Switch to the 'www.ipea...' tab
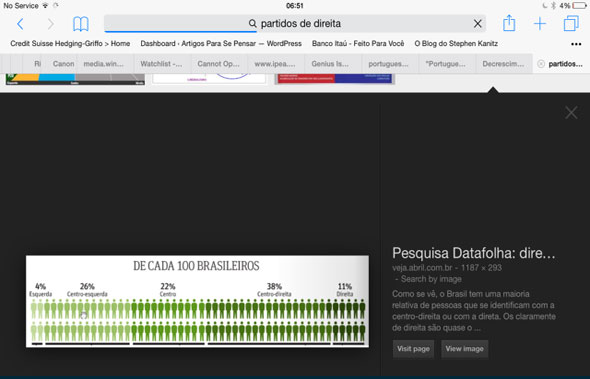 pyautogui.click(x=275, y=64)
